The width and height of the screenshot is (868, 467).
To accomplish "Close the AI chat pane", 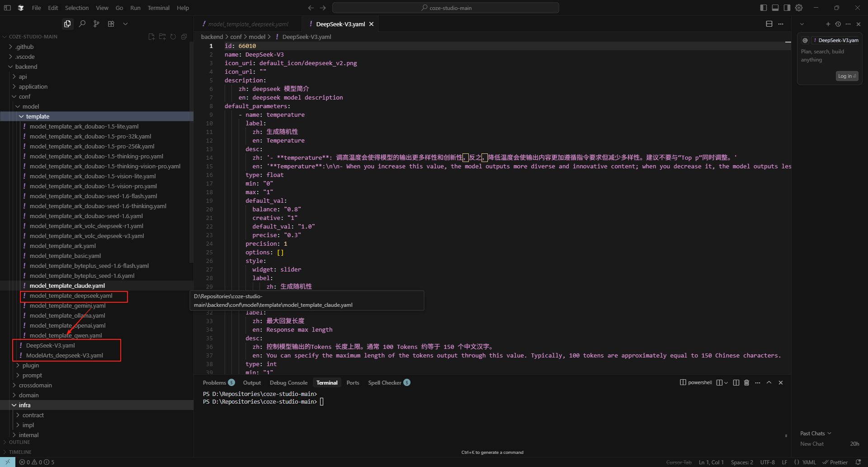I will (859, 24).
